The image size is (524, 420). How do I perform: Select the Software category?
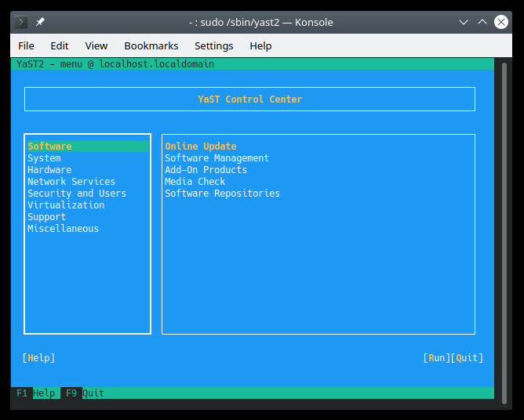pos(88,147)
